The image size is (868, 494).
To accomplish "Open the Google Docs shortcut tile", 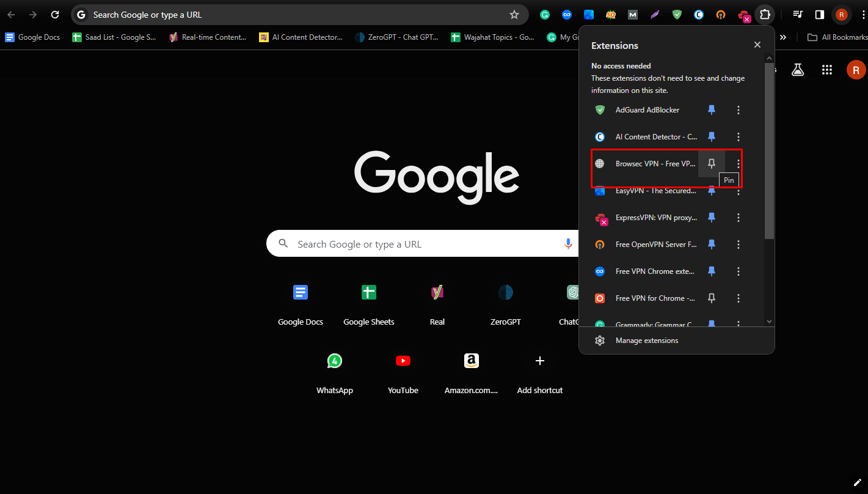I will [301, 304].
